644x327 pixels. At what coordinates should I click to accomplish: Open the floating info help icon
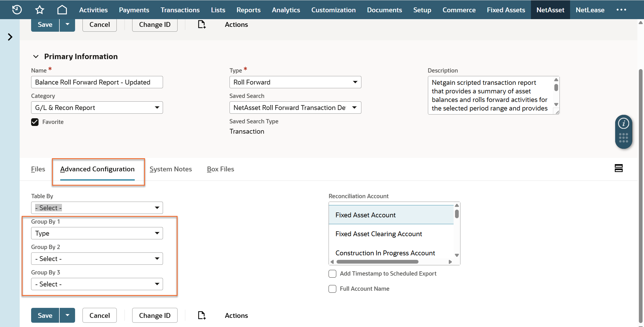coord(623,124)
